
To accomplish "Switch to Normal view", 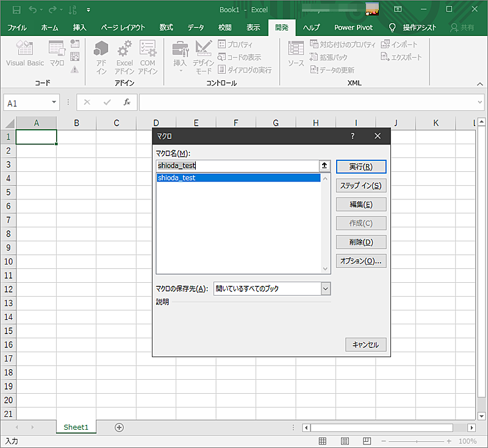I will (x=323, y=441).
